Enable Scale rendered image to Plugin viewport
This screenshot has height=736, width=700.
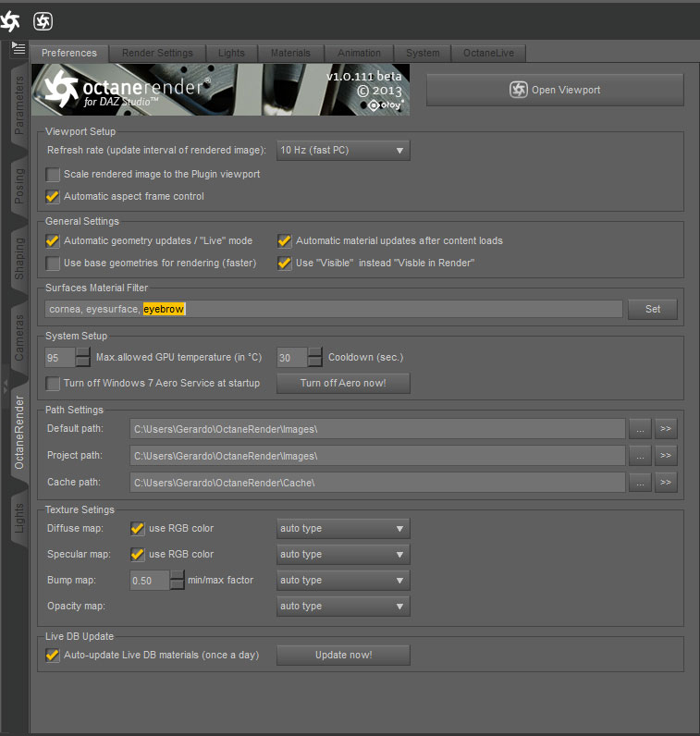pos(53,174)
